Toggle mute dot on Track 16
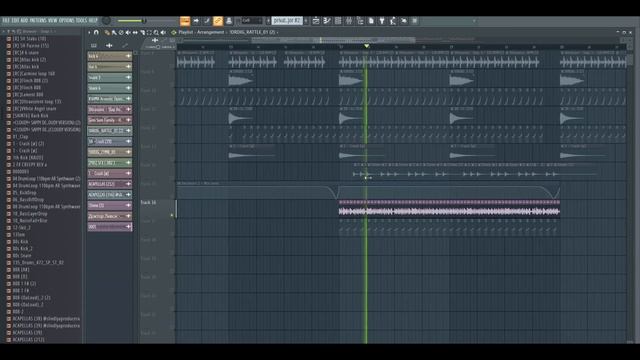 pyautogui.click(x=172, y=215)
